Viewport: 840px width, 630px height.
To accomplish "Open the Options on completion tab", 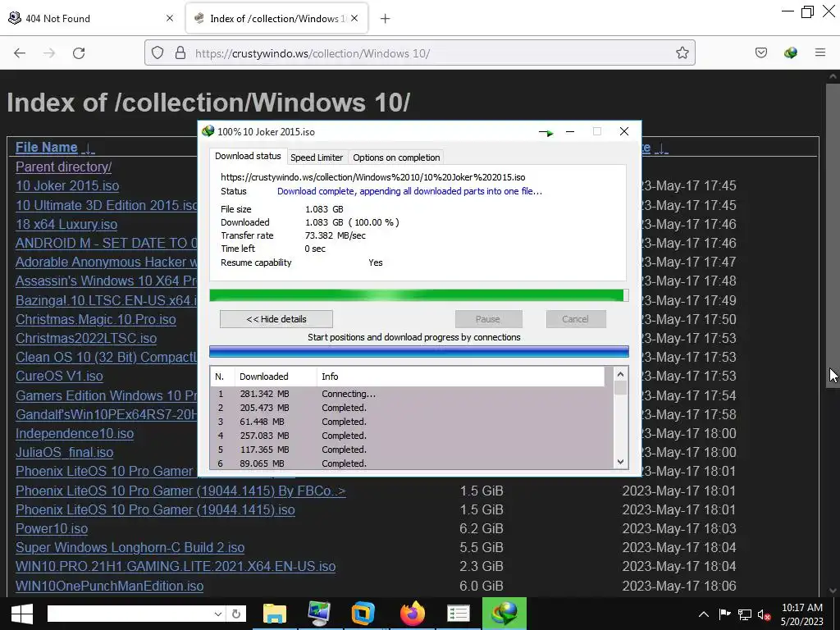I will tap(396, 157).
